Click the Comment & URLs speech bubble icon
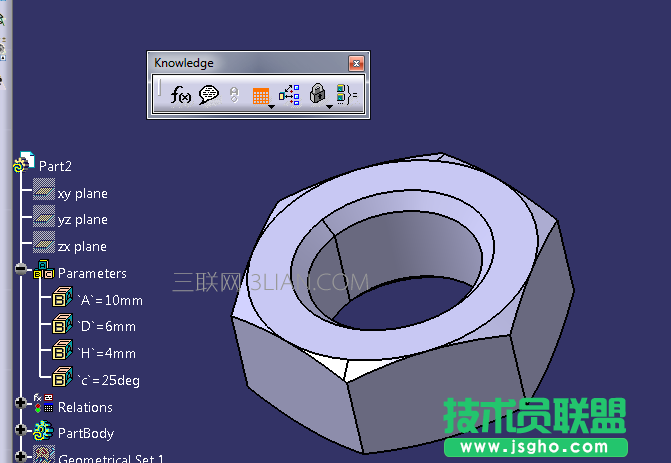The height and width of the screenshot is (463, 671). (x=208, y=95)
